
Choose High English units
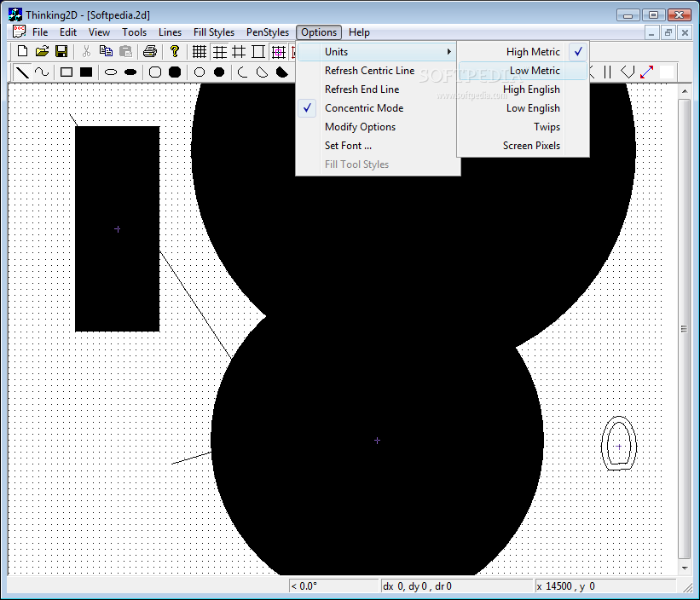(x=524, y=89)
